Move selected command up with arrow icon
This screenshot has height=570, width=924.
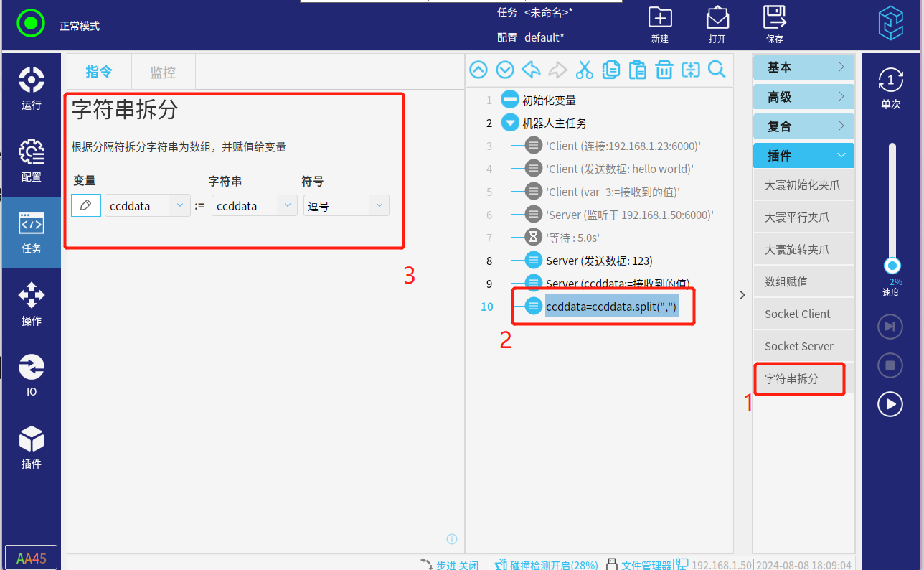478,70
